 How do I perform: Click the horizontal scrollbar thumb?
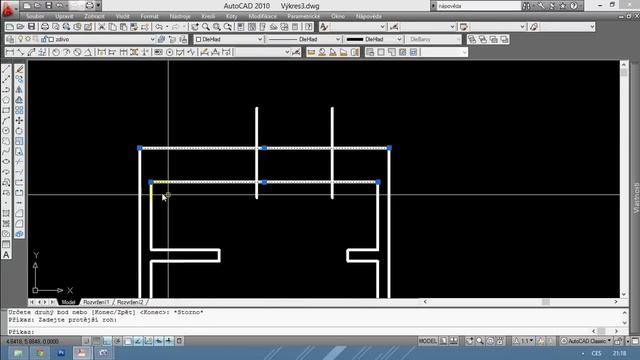546,302
